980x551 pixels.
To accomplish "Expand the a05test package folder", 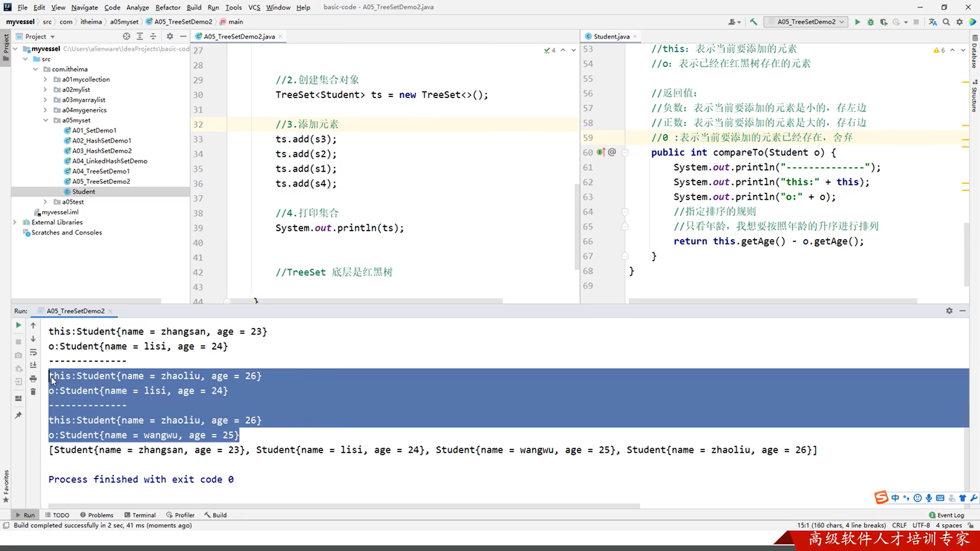I will pyautogui.click(x=45, y=202).
